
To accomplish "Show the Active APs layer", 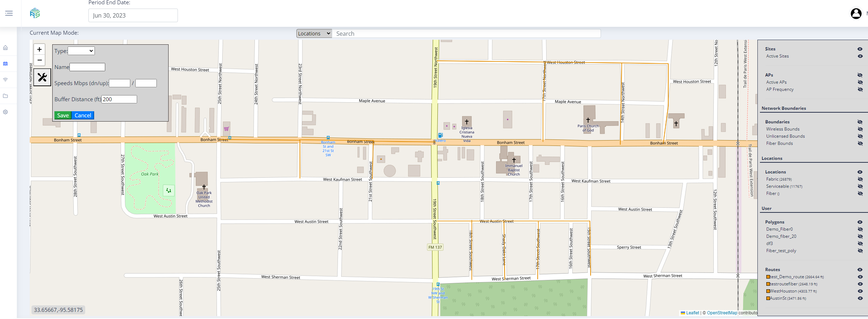I will point(860,82).
